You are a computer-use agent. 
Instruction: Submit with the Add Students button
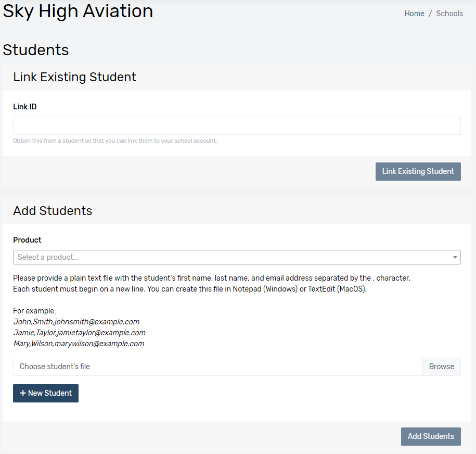point(431,436)
